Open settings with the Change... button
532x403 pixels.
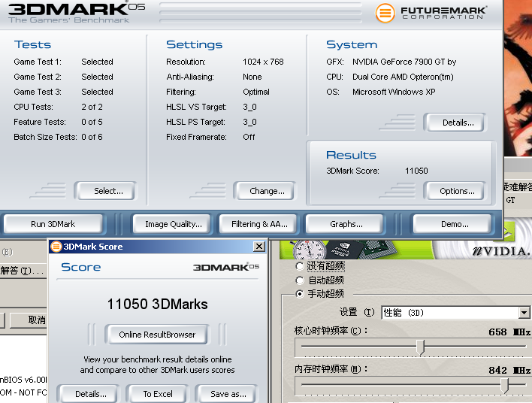click(265, 191)
